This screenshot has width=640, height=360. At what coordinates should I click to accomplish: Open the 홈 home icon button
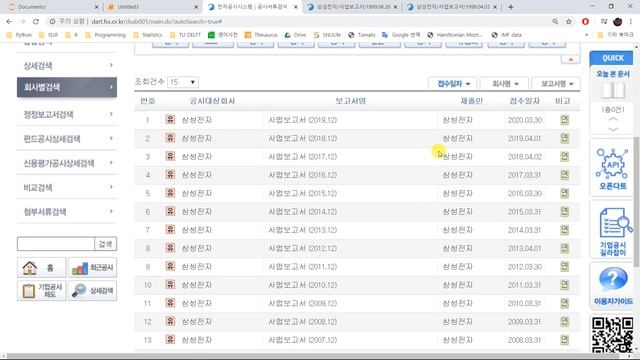pos(41,268)
